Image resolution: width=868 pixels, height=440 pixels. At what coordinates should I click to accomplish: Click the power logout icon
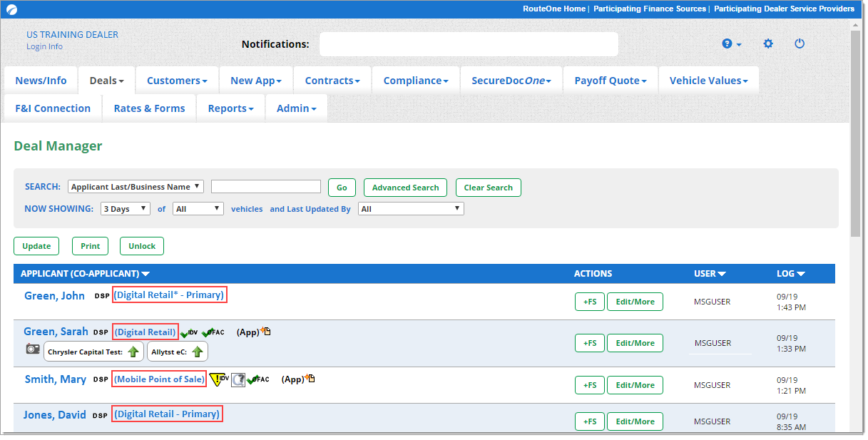[x=800, y=44]
